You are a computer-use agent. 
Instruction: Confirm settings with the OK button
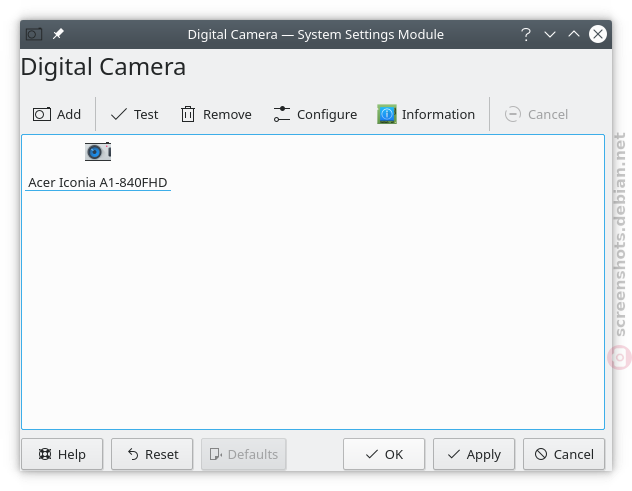pyautogui.click(x=384, y=454)
